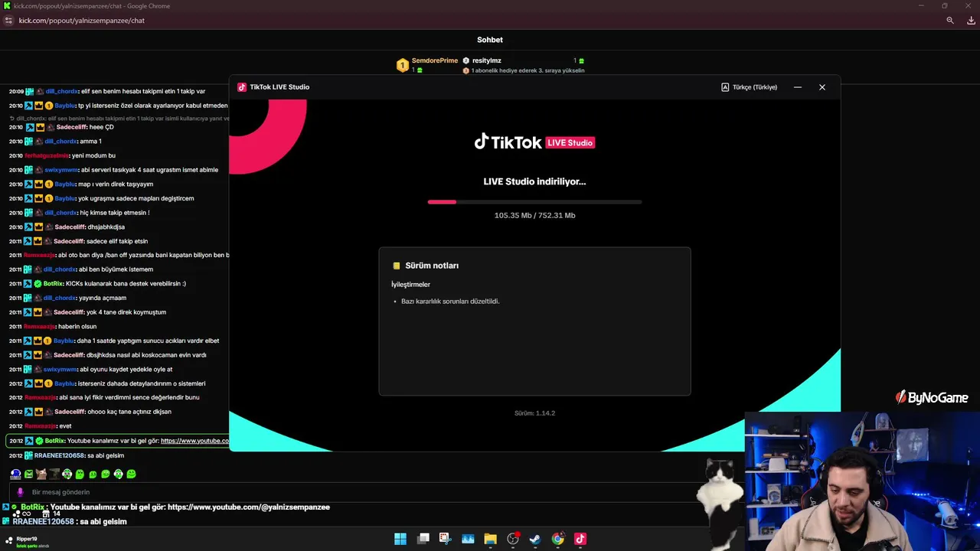Click the LIVE Studio download progress bar
Viewport: 980px width, 551px height.
(x=534, y=202)
